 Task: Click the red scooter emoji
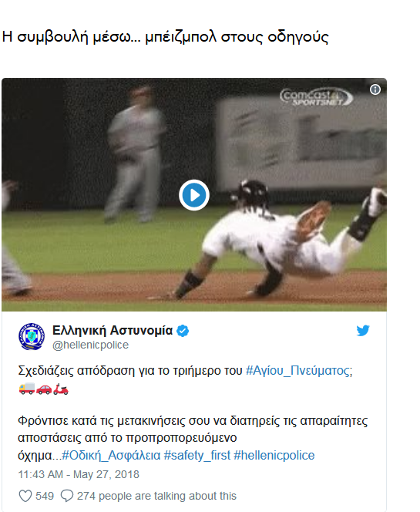coord(61,389)
